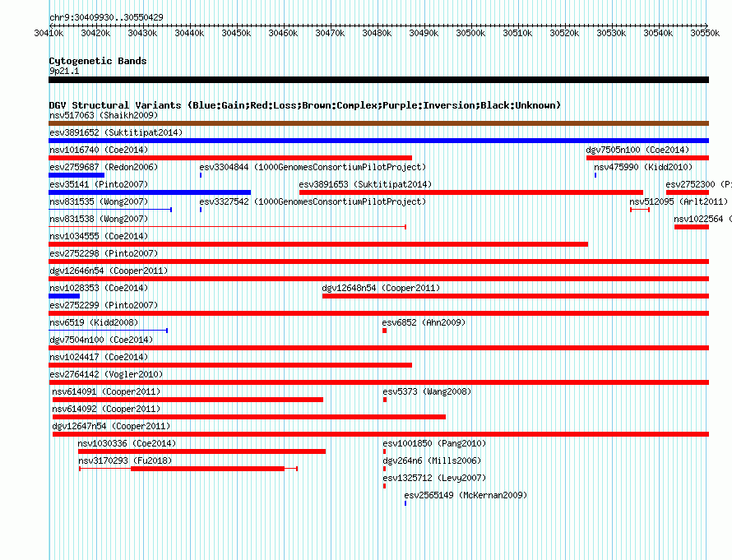Select the nsv831535 (Wong2007) label
Screen dimensions: 732x560
coord(99,201)
